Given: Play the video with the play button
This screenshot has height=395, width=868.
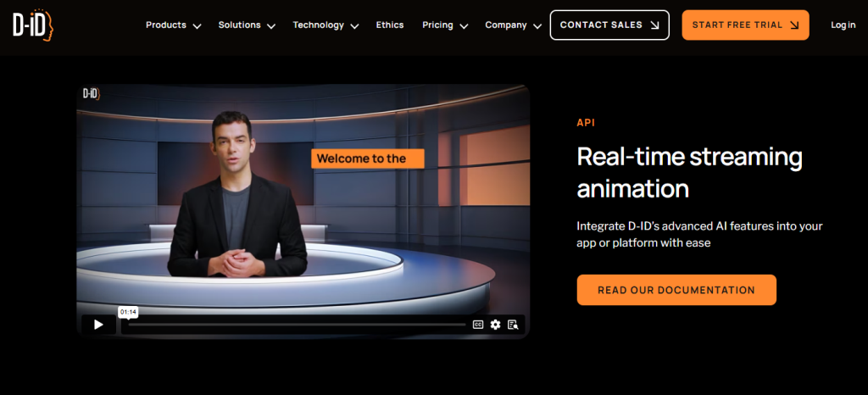Looking at the screenshot, I should point(98,325).
